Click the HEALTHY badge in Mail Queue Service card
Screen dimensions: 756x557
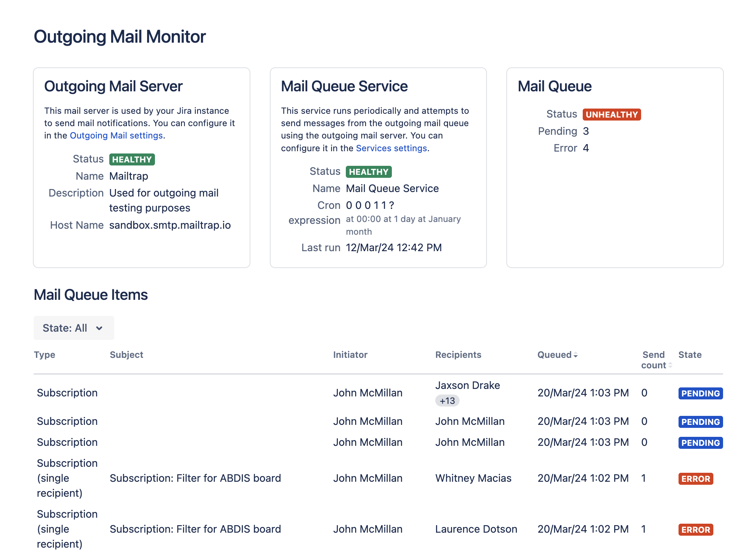(369, 172)
